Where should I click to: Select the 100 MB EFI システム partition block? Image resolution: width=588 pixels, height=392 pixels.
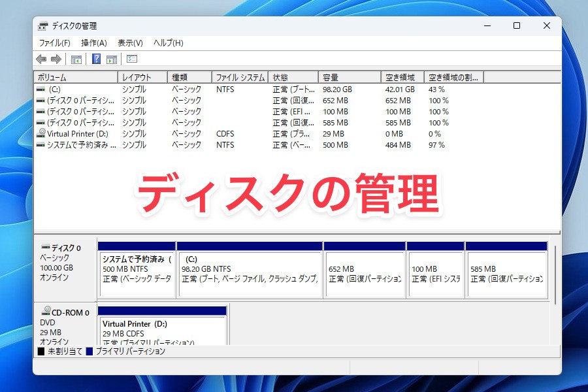[436, 271]
